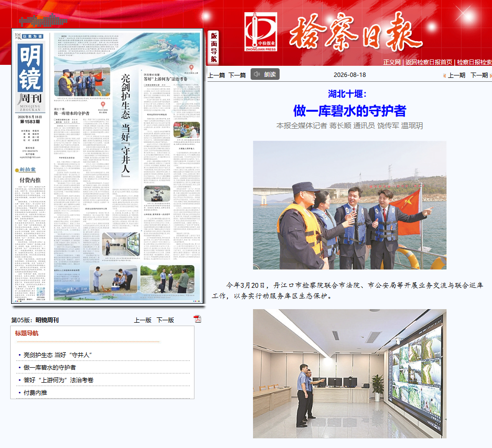492x448 pixels.
Task: Click the 第05版：明镜周刊 label
Action: pos(35,320)
